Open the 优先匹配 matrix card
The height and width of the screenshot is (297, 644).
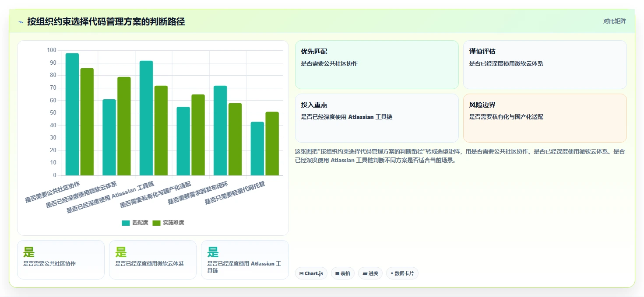pyautogui.click(x=377, y=65)
